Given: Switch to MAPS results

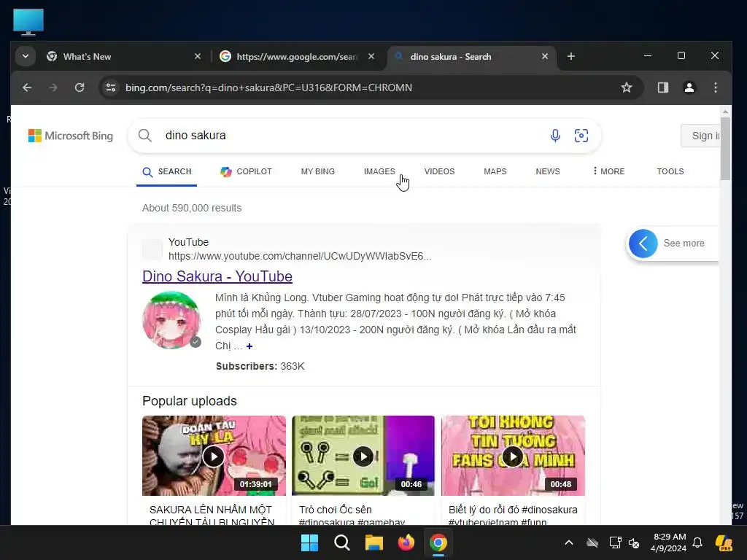Looking at the screenshot, I should pos(495,171).
